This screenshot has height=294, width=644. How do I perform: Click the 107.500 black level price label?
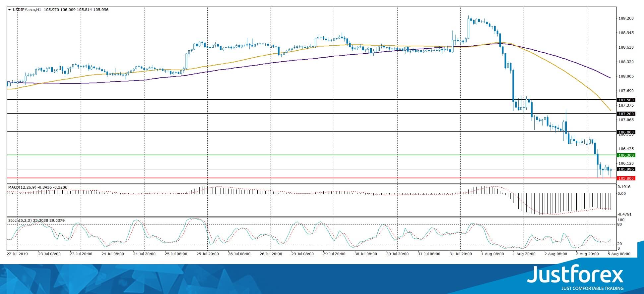pyautogui.click(x=626, y=100)
